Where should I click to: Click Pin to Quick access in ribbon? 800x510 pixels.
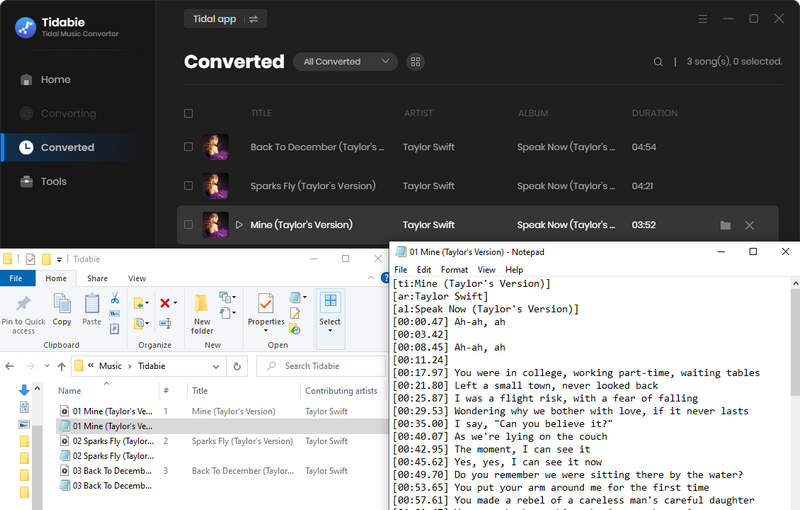(x=23, y=315)
